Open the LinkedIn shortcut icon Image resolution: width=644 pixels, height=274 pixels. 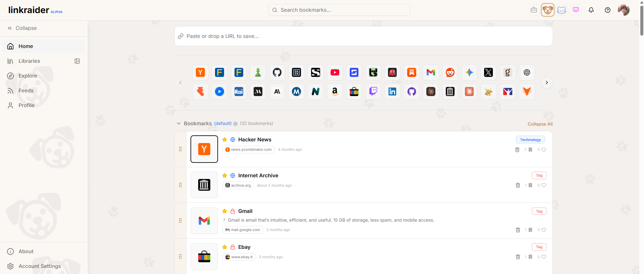coord(392,92)
